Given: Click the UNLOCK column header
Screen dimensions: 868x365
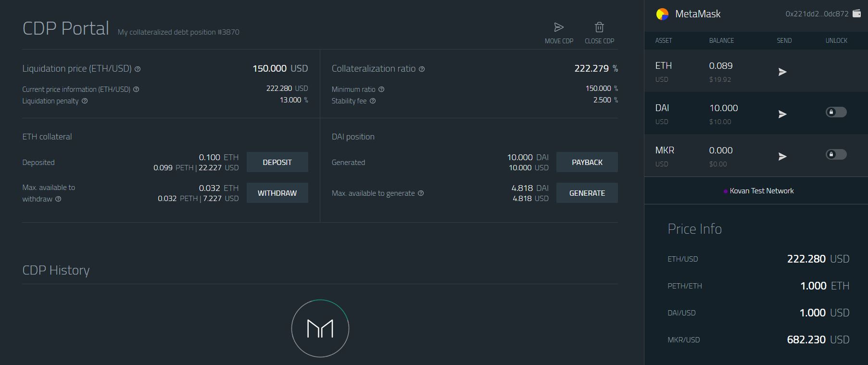Looking at the screenshot, I should (x=836, y=41).
